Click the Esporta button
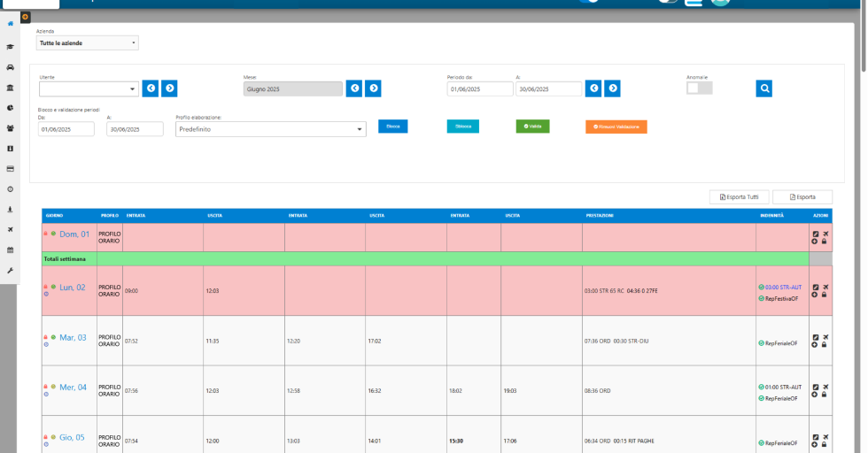This screenshot has height=453, width=868. [x=802, y=197]
